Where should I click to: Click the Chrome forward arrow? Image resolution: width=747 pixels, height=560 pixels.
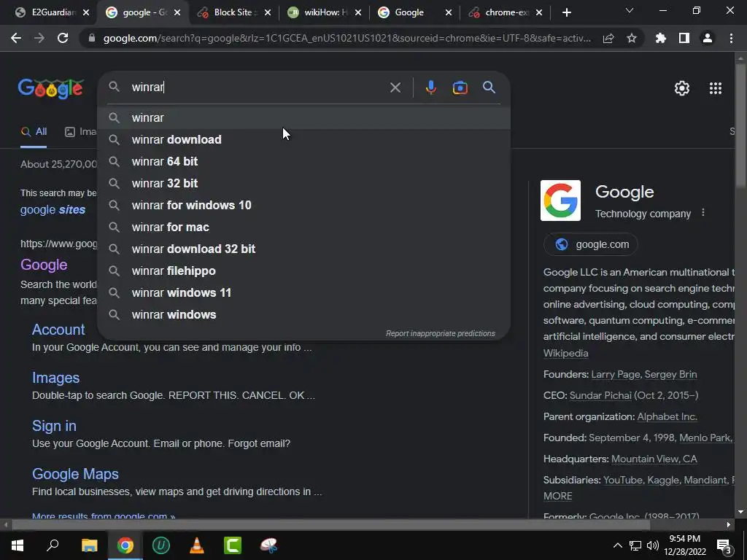click(x=39, y=38)
